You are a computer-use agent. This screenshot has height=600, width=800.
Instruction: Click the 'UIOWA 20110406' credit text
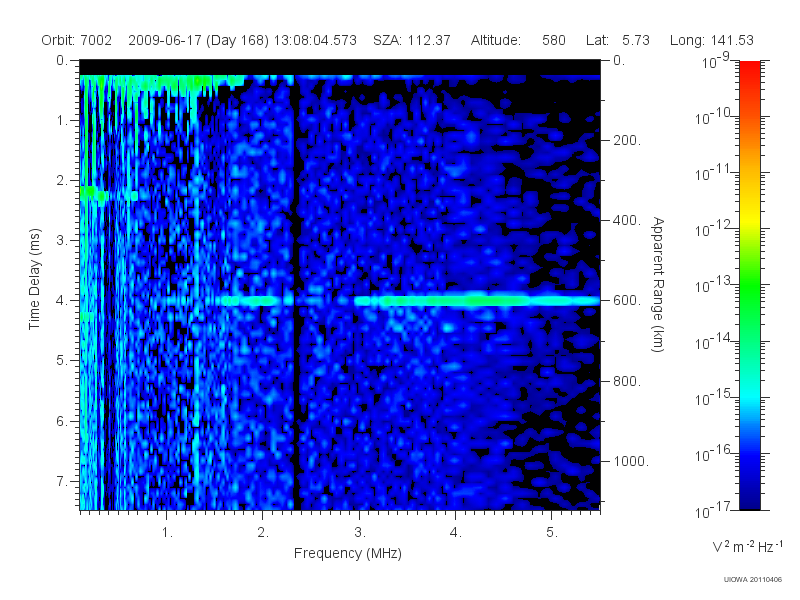[x=753, y=580]
